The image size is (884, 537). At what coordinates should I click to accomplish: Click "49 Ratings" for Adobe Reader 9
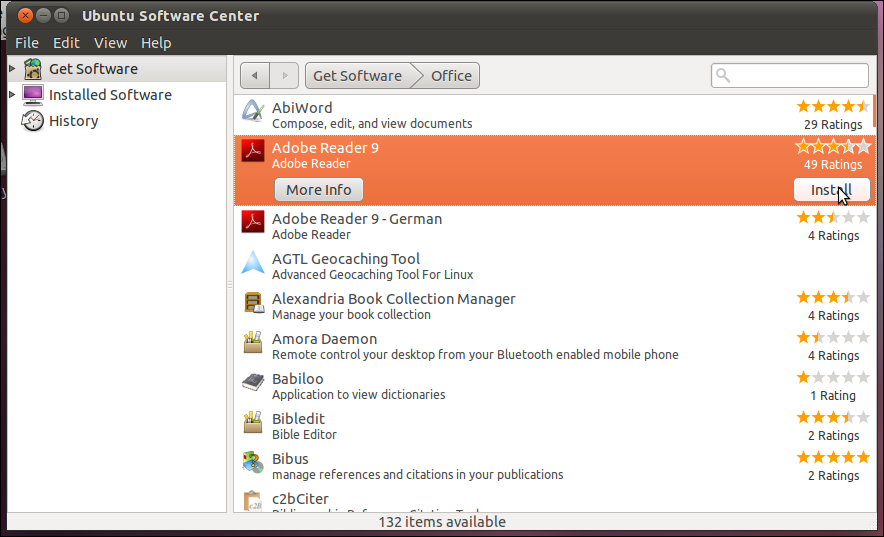(x=833, y=165)
